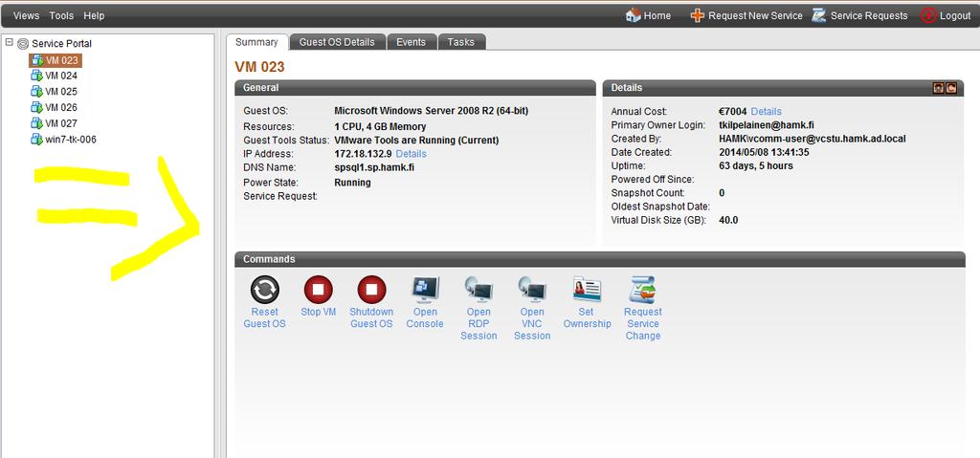Click the red Stop VM icon
980x458 pixels.
tap(318, 290)
